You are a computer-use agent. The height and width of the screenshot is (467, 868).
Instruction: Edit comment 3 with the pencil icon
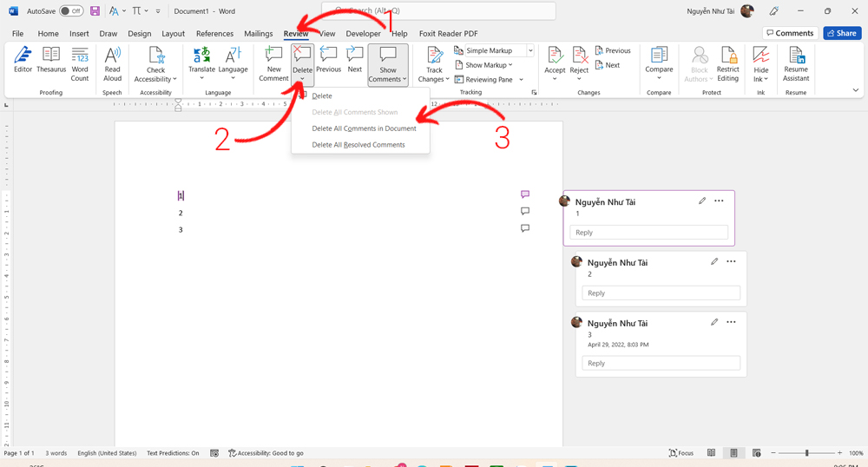tap(714, 321)
